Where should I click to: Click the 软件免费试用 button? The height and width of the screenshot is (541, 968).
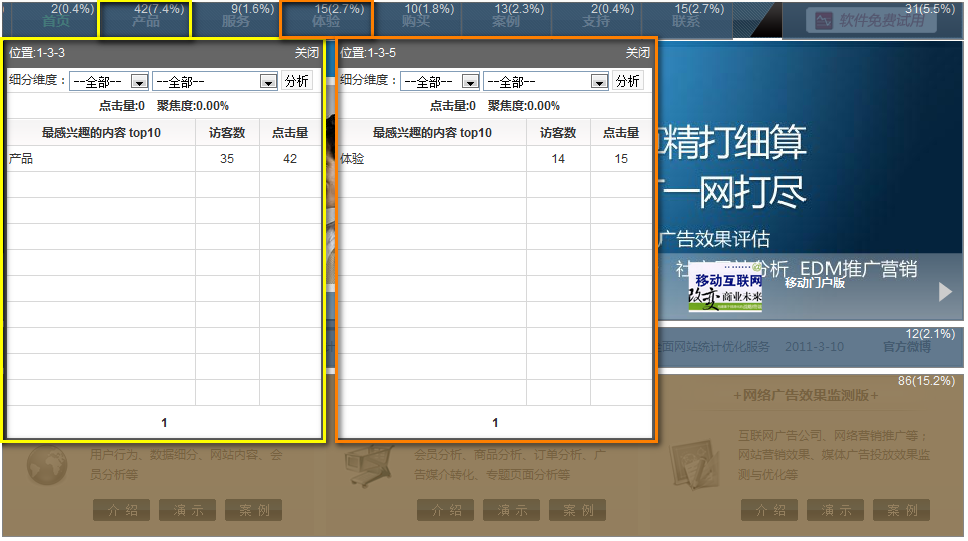871,21
